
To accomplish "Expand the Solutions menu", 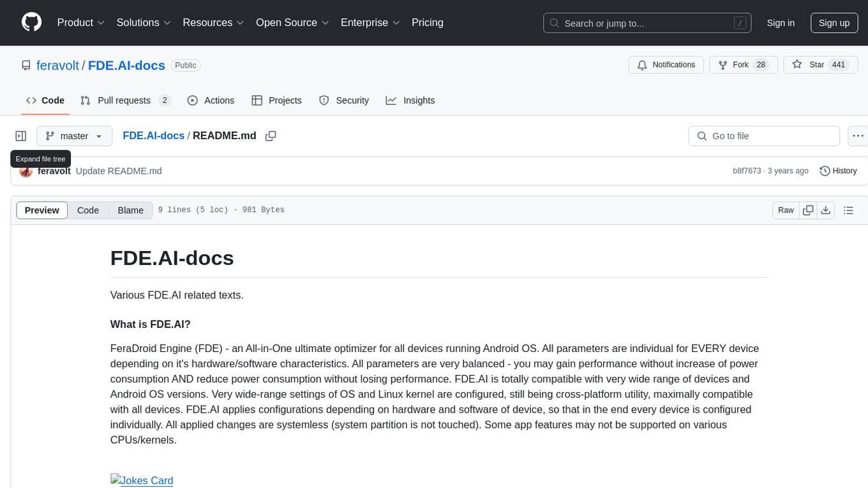I will (144, 22).
